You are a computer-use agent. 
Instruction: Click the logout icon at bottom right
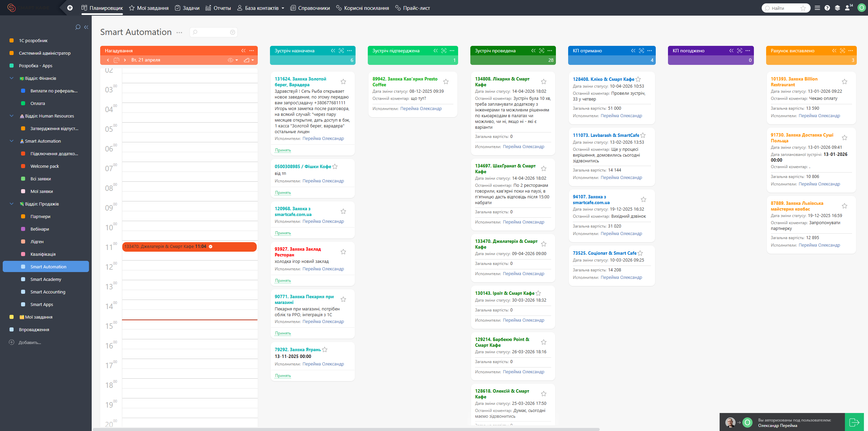(854, 422)
